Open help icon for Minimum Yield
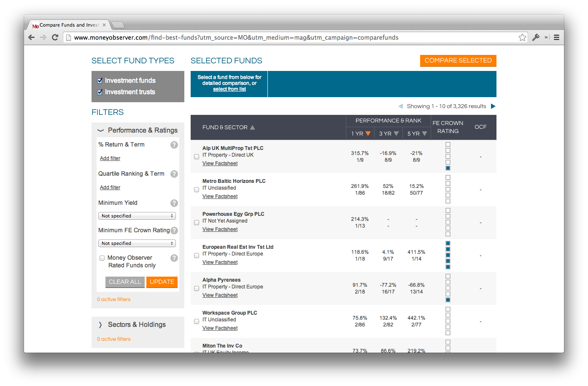Image resolution: width=588 pixels, height=386 pixels. tap(174, 203)
